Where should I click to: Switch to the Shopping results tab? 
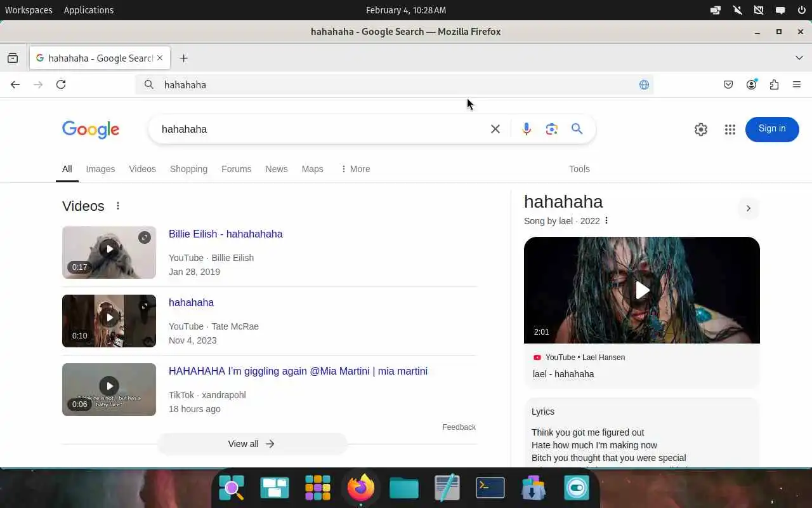coord(188,169)
